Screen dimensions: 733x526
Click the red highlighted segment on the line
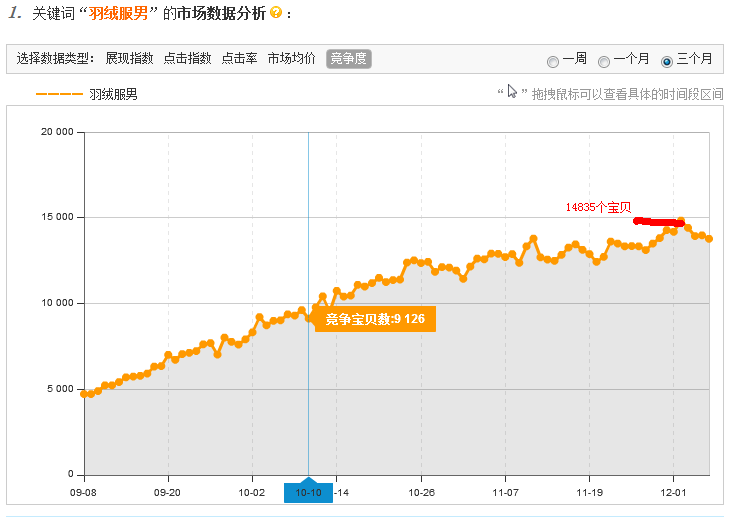pyautogui.click(x=660, y=222)
